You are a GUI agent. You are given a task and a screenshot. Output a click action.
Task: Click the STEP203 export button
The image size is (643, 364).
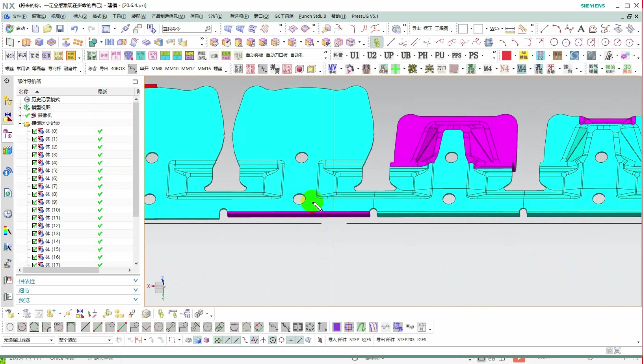(x=406, y=340)
